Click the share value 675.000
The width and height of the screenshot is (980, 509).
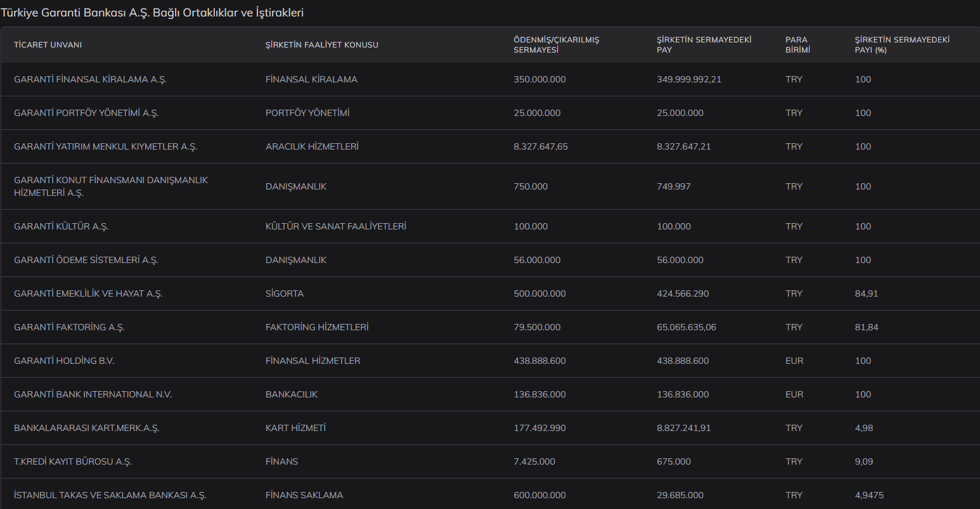tap(674, 461)
